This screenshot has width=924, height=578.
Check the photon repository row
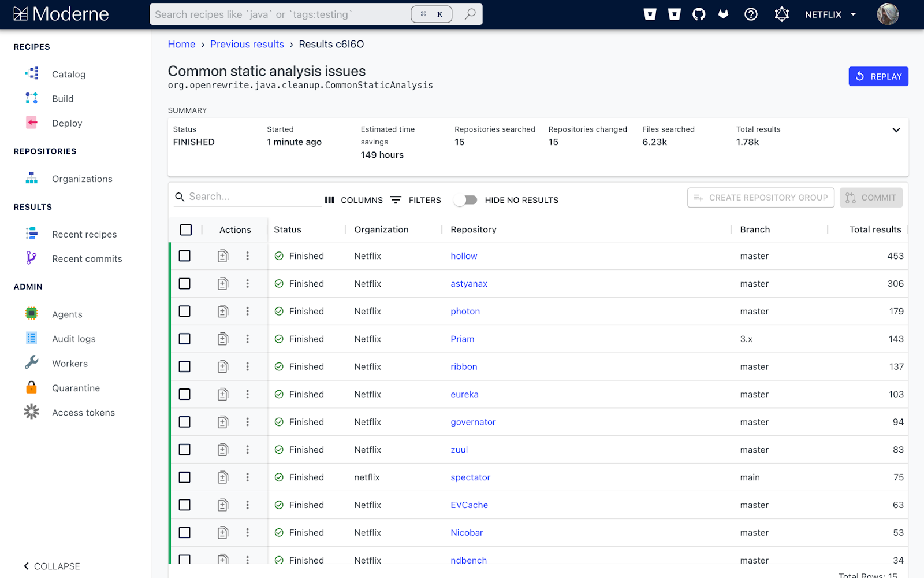(x=185, y=312)
